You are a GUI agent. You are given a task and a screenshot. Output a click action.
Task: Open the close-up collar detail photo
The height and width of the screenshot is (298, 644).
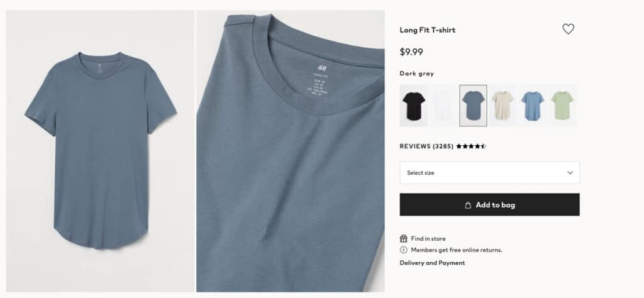290,151
